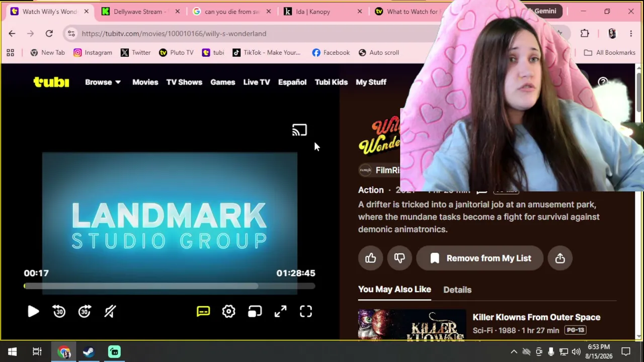Skip forward 30 seconds in the video
Screen dimensions: 644x362
[x=85, y=312]
